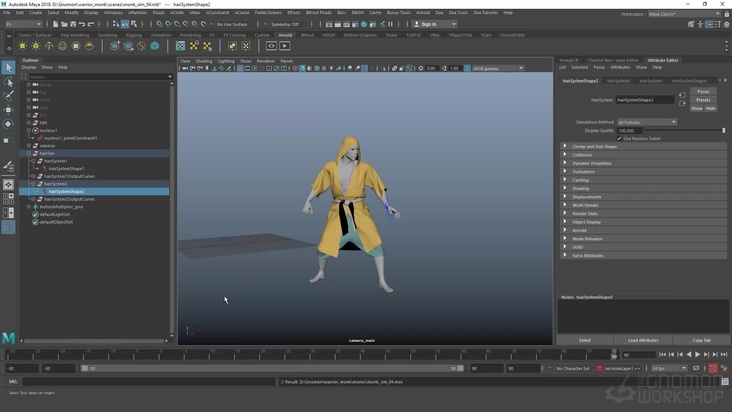Image resolution: width=732 pixels, height=412 pixels.
Task: Click the Save Scene icon
Action: tap(73, 24)
